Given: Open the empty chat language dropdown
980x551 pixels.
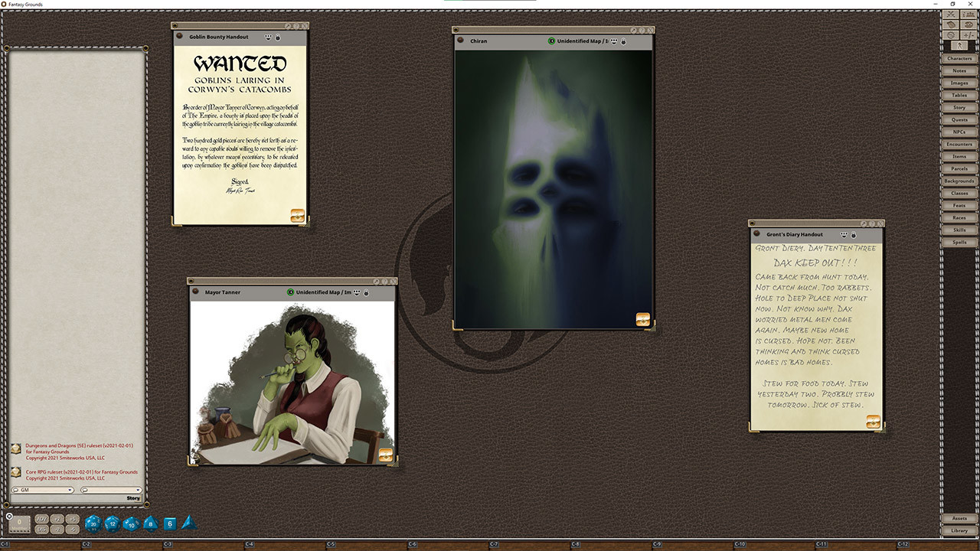Looking at the screenshot, I should click(111, 490).
